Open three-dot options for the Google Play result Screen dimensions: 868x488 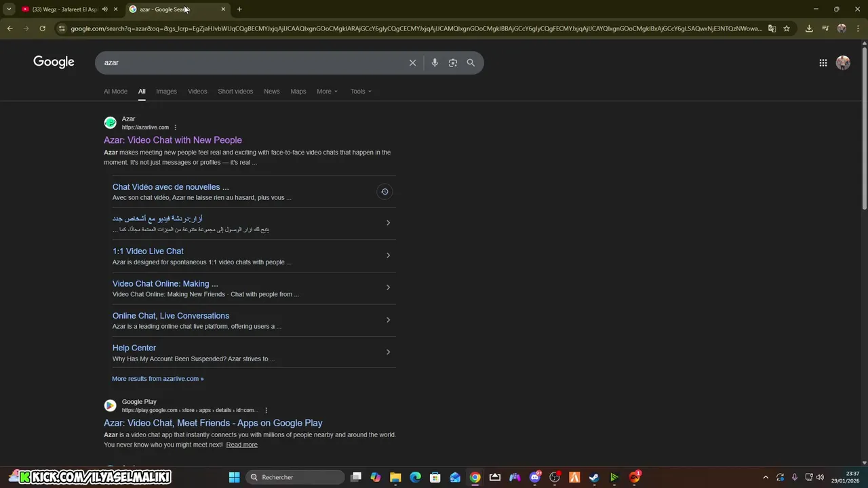tap(266, 410)
